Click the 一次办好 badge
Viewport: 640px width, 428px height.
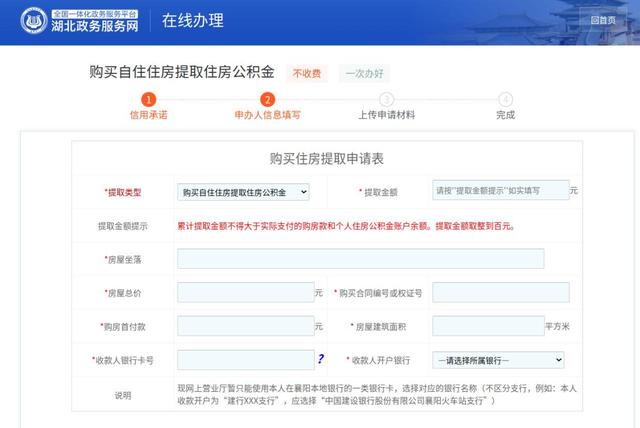point(364,73)
